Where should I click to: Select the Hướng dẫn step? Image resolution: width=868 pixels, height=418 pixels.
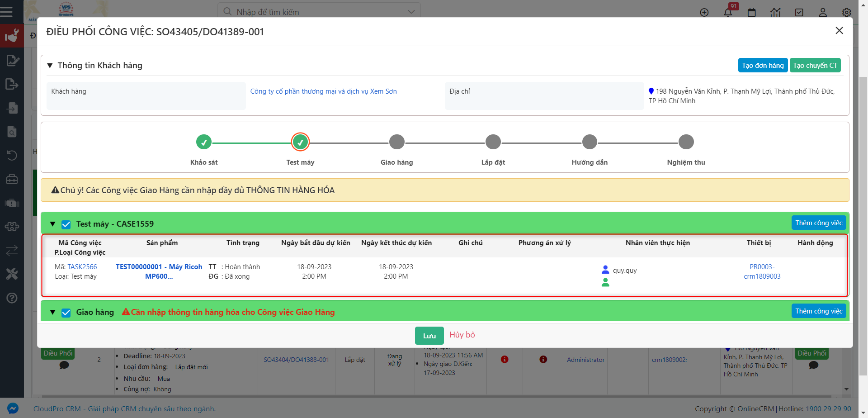coord(590,142)
